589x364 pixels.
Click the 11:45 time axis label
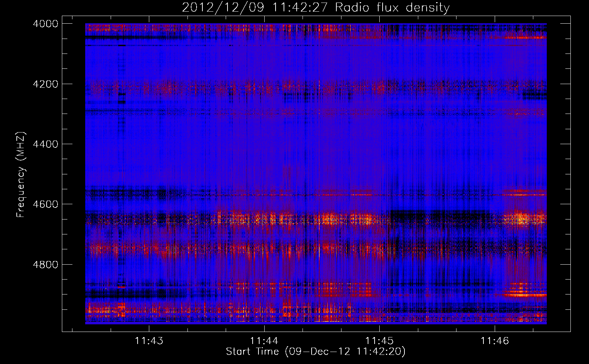pos(379,341)
